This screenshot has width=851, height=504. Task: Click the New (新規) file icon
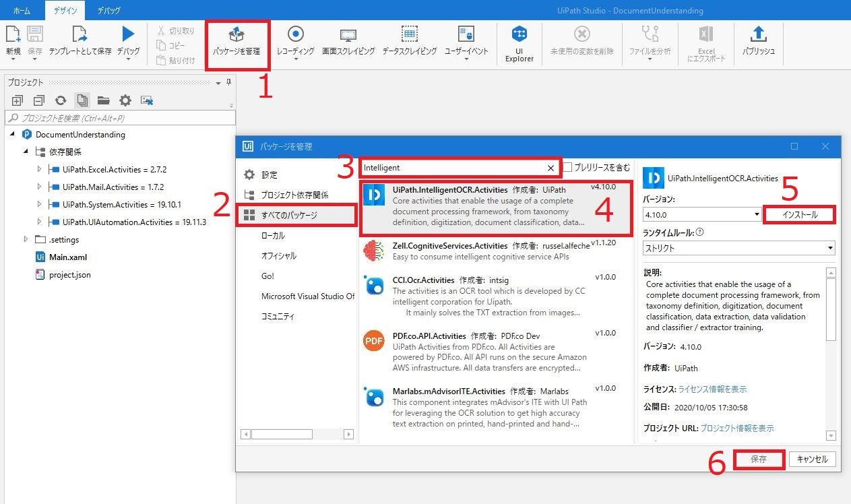coord(13,35)
